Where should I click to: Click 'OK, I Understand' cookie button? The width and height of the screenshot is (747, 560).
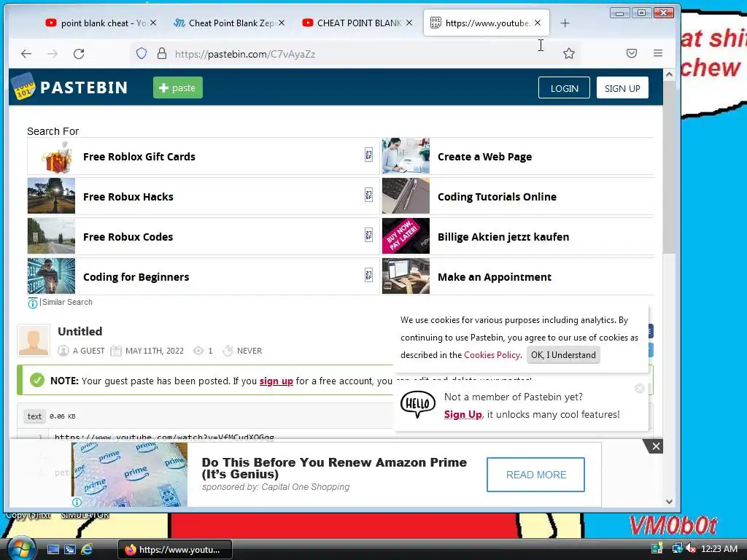pos(563,355)
